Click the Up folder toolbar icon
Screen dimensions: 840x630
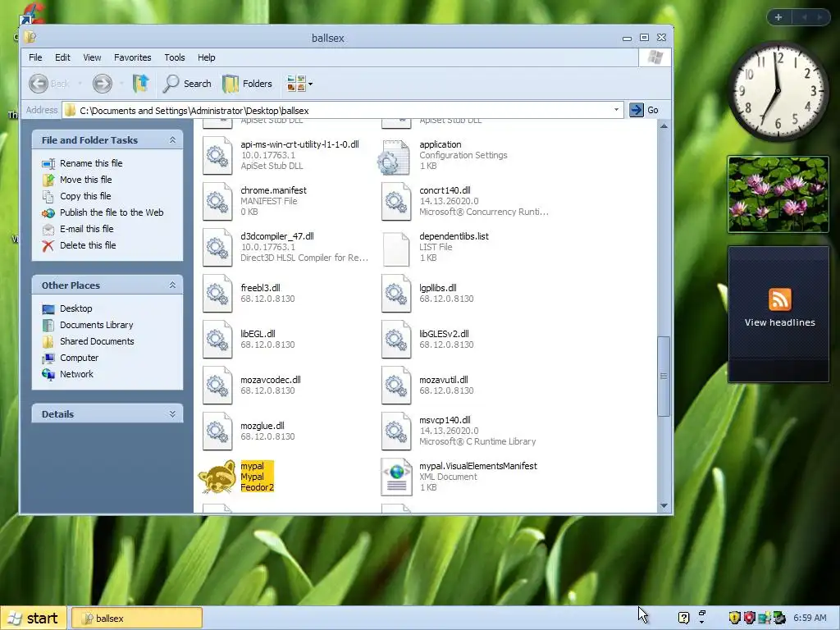(140, 83)
